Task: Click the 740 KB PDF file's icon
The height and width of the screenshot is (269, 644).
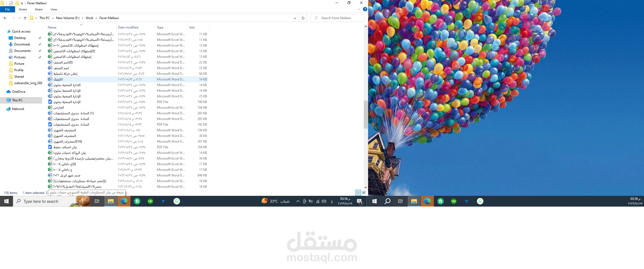Action: pos(50,102)
